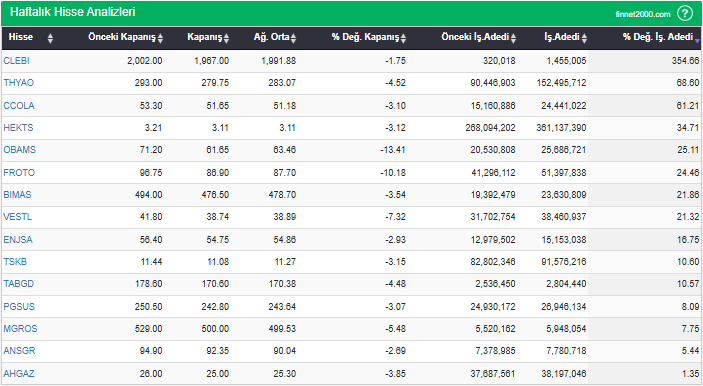
Task: Open the THYAO stock link
Action: pyautogui.click(x=18, y=82)
